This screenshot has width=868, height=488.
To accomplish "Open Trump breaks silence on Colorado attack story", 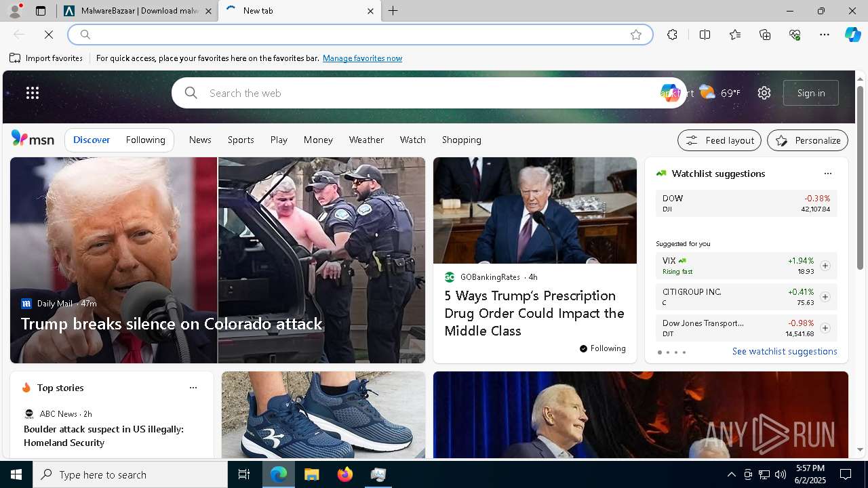I will 172,324.
